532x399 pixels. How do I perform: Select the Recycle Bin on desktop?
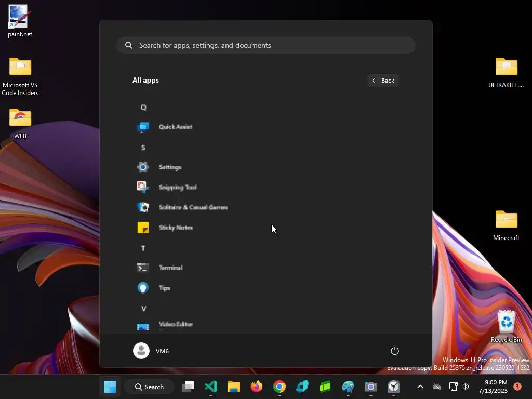pyautogui.click(x=506, y=326)
